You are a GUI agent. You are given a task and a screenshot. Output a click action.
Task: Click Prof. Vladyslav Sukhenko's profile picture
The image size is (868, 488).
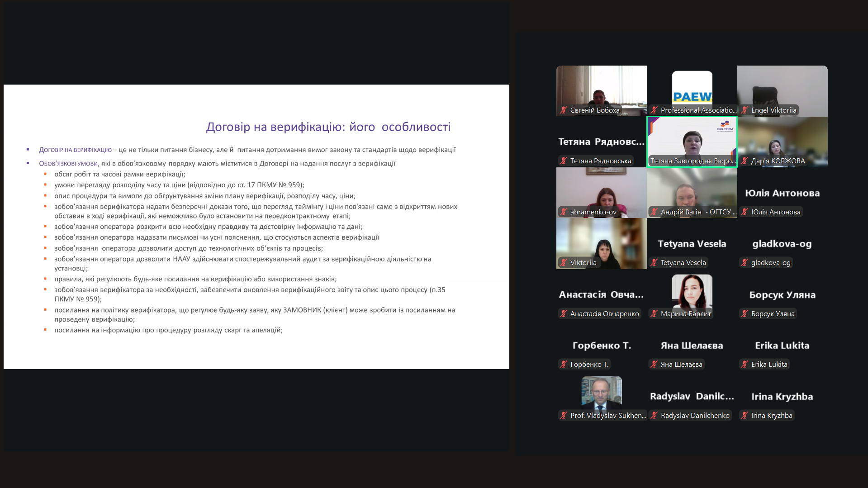601,392
